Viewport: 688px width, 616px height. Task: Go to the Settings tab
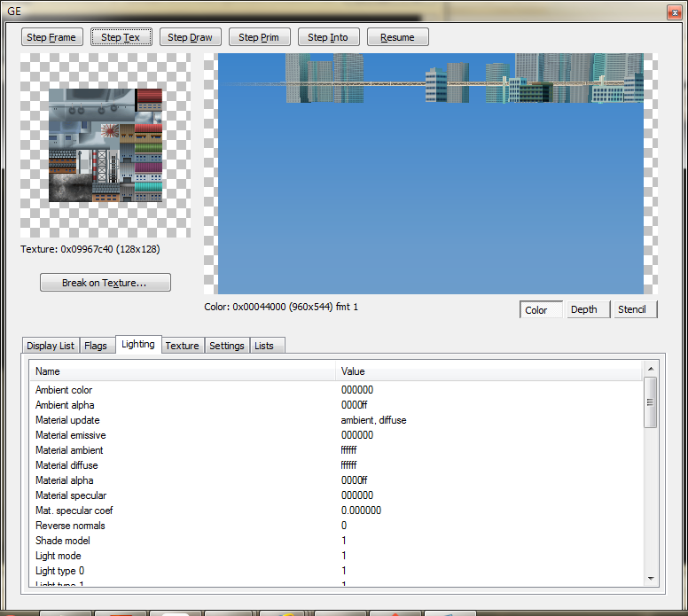[226, 346]
